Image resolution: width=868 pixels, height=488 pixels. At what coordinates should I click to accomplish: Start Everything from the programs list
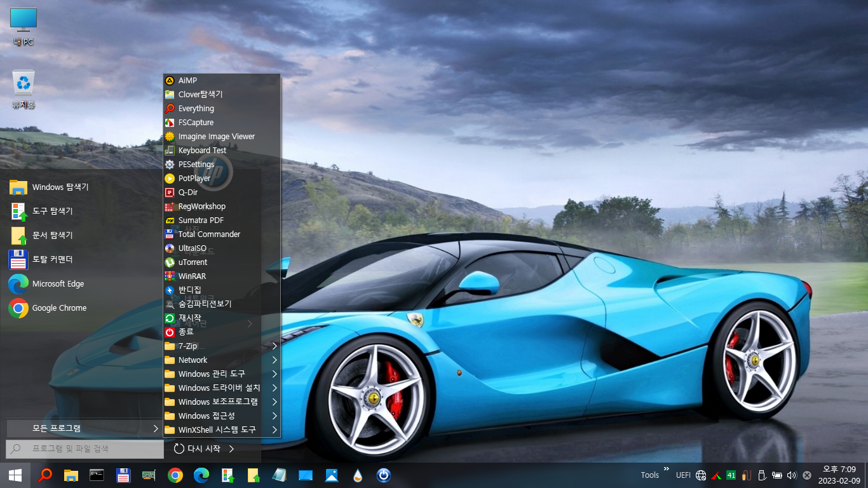click(x=221, y=109)
